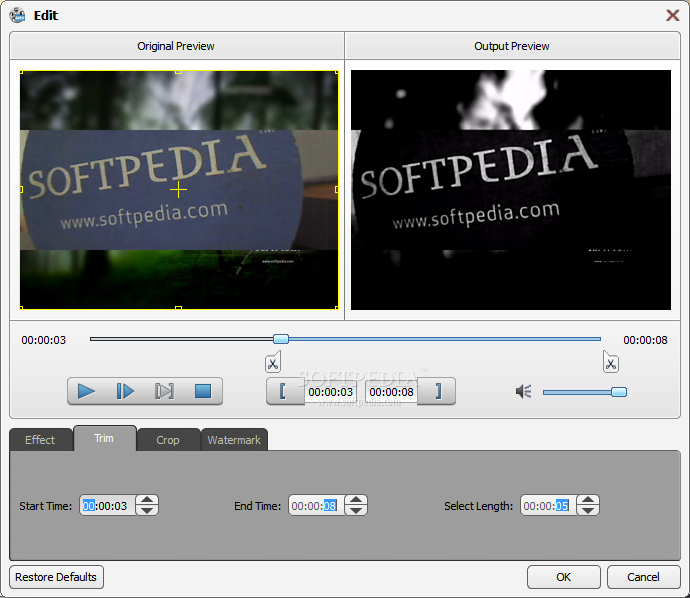Screen dimensions: 690x598
Task: Click the Original Preview header
Action: (x=176, y=46)
